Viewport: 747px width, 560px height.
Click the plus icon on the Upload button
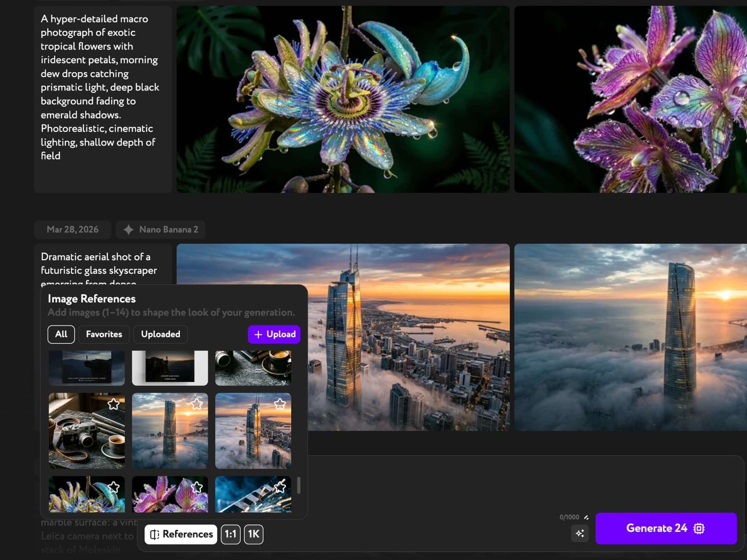pos(258,334)
